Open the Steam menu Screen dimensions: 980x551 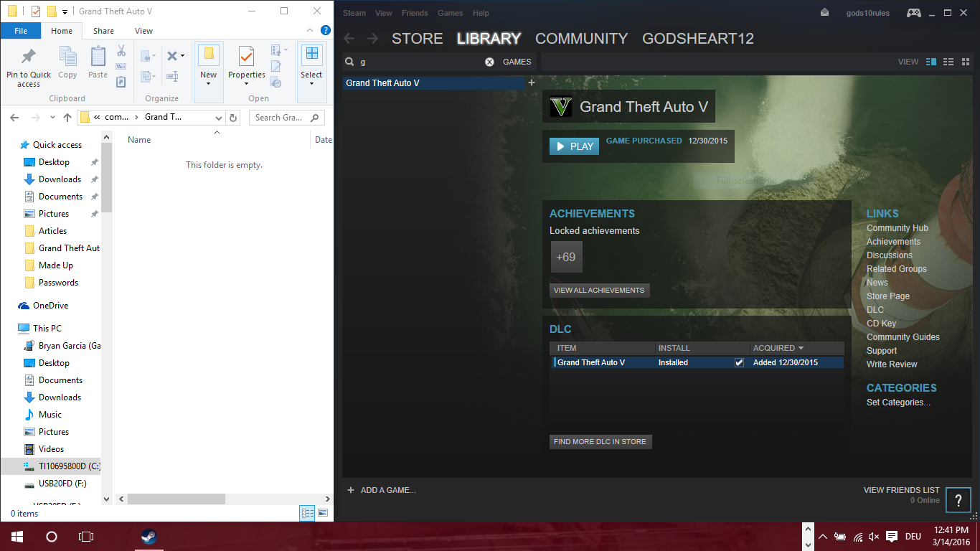coord(354,13)
